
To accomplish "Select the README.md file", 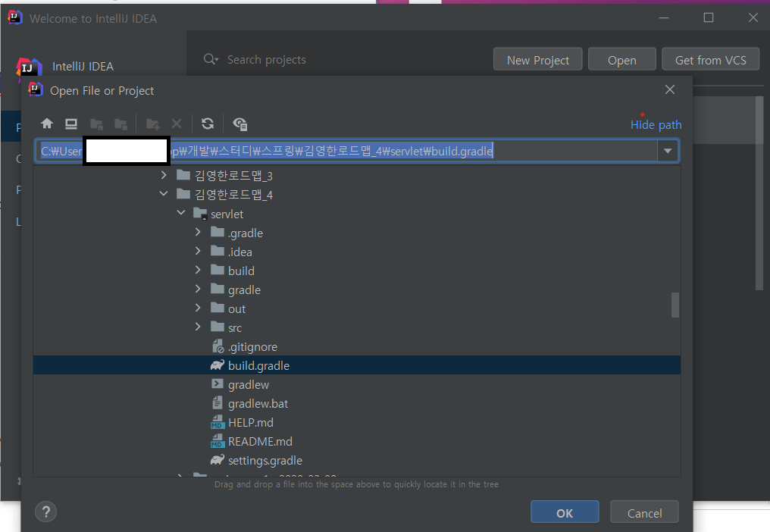I will pyautogui.click(x=260, y=441).
